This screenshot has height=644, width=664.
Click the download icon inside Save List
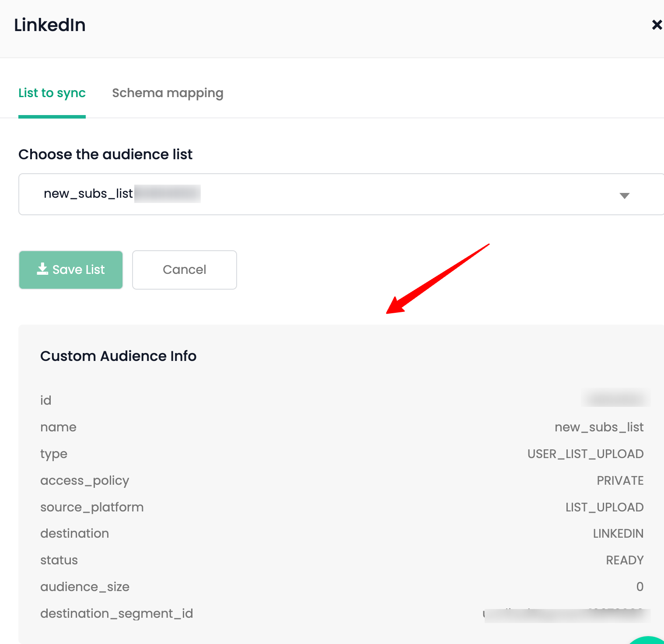click(42, 269)
